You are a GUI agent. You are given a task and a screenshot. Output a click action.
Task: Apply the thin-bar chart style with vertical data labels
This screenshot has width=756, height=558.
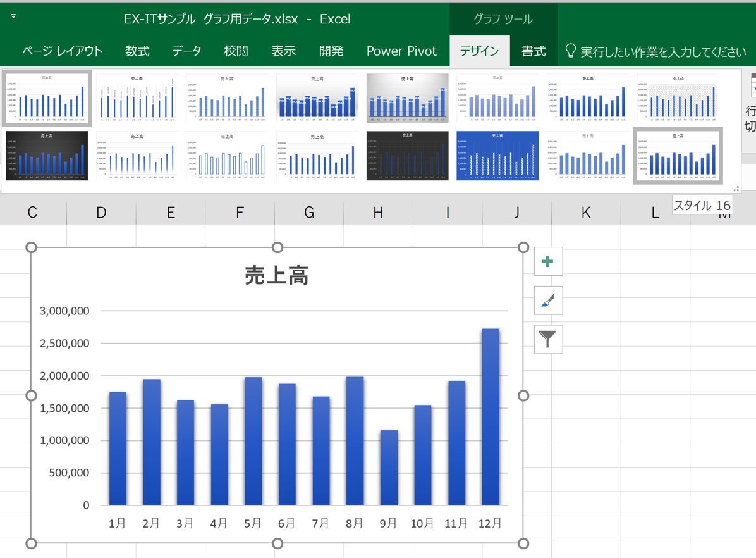(137, 99)
